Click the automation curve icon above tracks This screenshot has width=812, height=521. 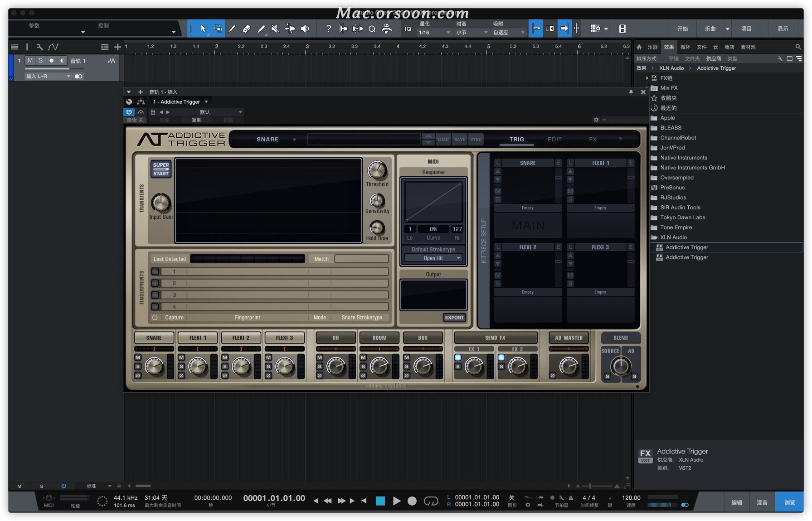53,47
